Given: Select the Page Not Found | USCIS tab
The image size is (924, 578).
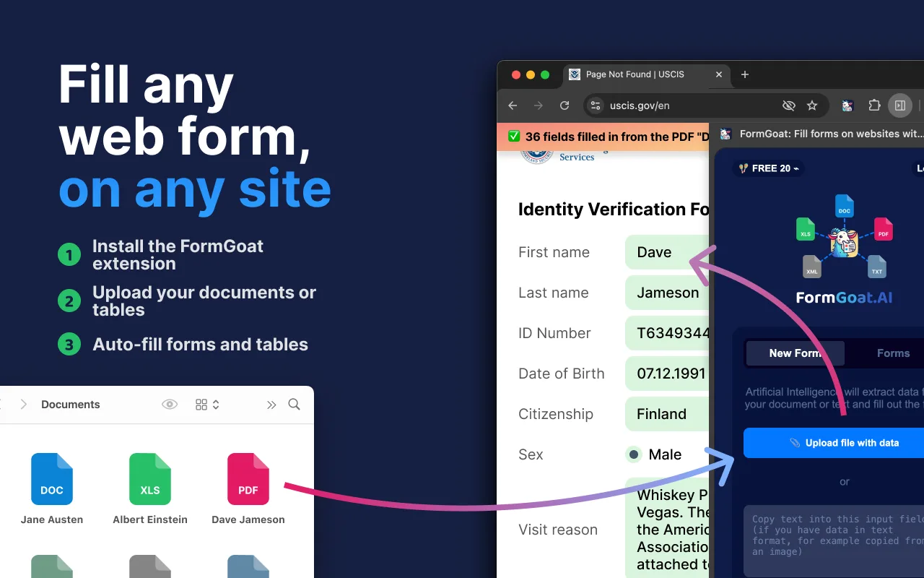Looking at the screenshot, I should pyautogui.click(x=645, y=74).
